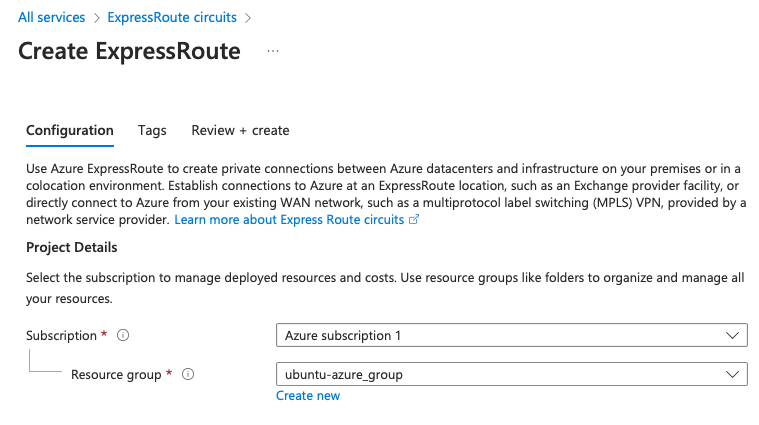759x425 pixels.
Task: Click the Project Details heading
Action: 72,247
